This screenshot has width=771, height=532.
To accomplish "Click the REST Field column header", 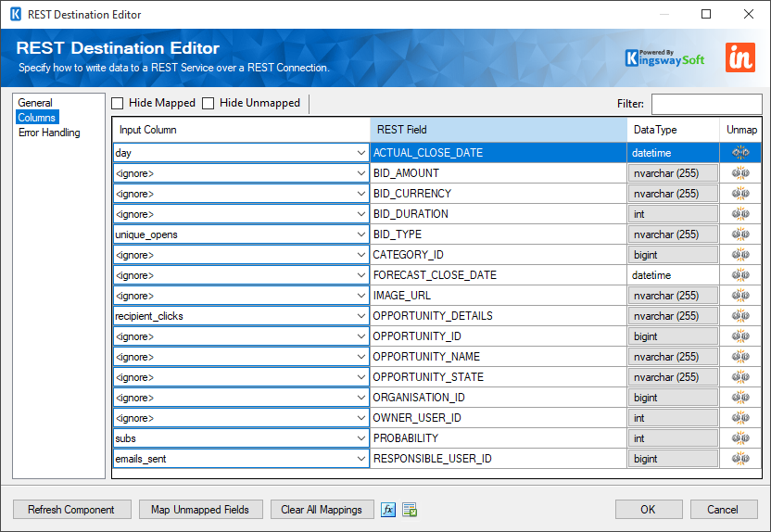I will tap(499, 130).
